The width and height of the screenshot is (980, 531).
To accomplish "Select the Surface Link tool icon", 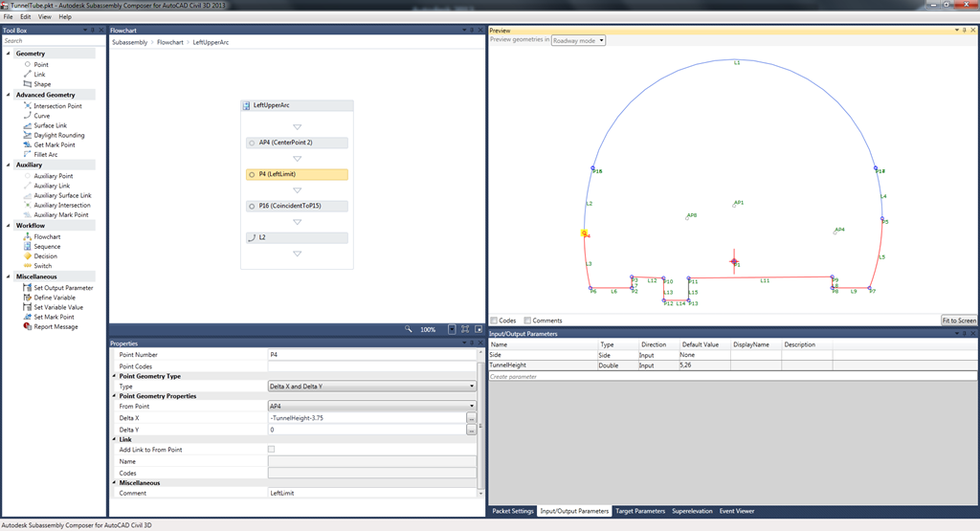I will [27, 125].
